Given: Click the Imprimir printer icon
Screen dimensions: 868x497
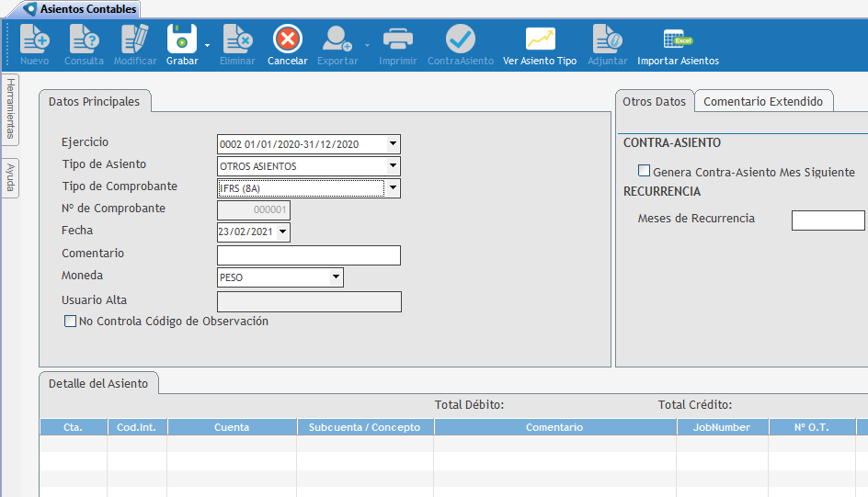Looking at the screenshot, I should point(397,40).
